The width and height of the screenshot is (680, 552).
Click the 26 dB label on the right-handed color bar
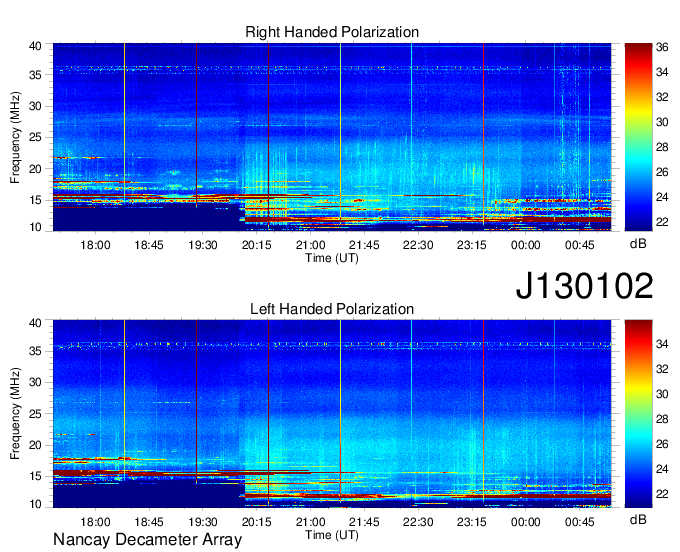tap(662, 172)
